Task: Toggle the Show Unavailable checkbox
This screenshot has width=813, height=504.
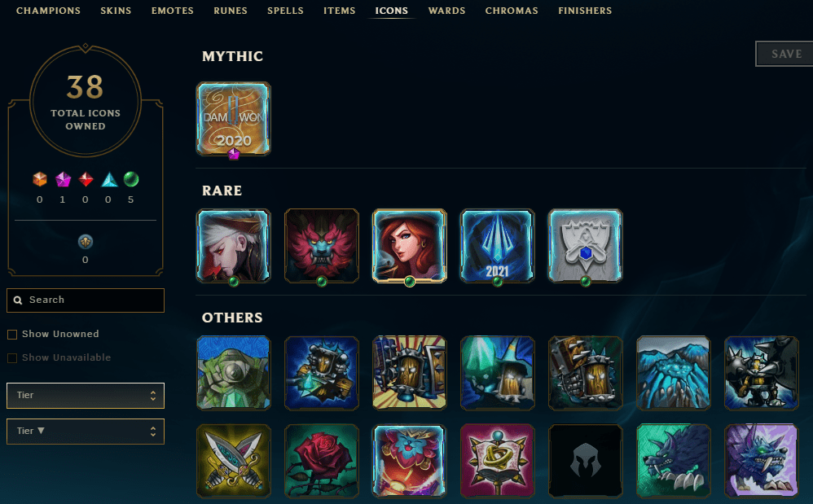Action: pyautogui.click(x=12, y=358)
